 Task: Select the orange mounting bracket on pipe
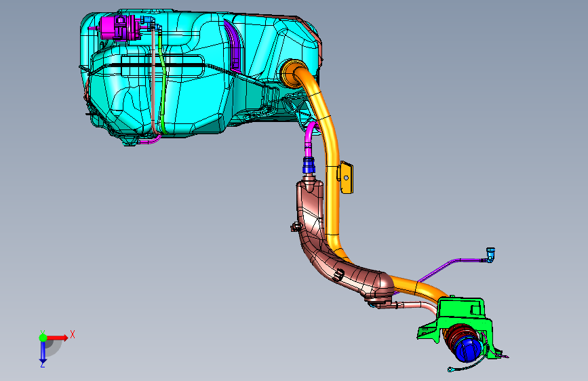(345, 178)
